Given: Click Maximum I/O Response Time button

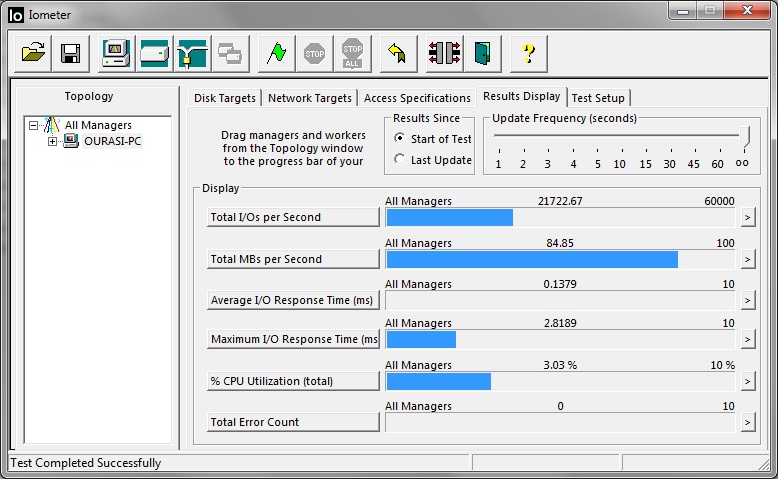Looking at the screenshot, I should pyautogui.click(x=293, y=340).
